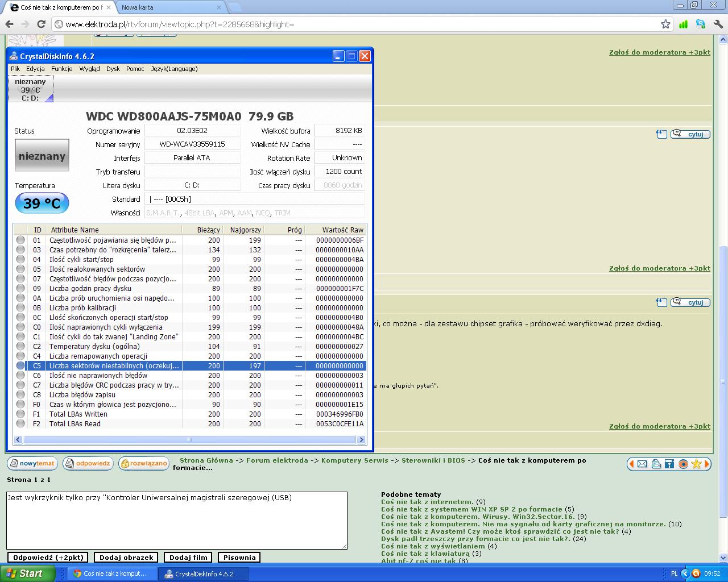Open Chrome's wrench settings menu
Screen dimensions: 728x582
[718, 24]
